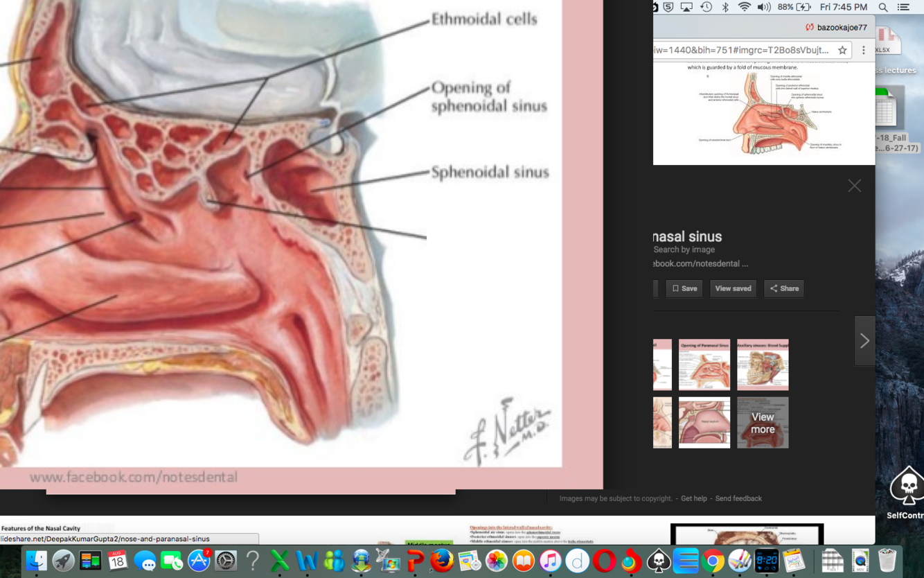
Task: Open the 'Opening of Paranasal Sinus' thumbnail
Action: tap(704, 365)
